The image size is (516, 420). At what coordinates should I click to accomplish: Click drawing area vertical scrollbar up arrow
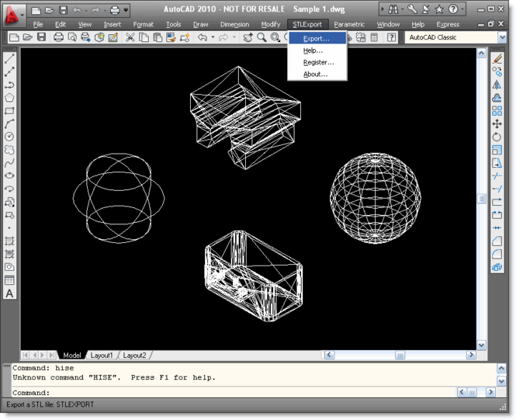(481, 53)
